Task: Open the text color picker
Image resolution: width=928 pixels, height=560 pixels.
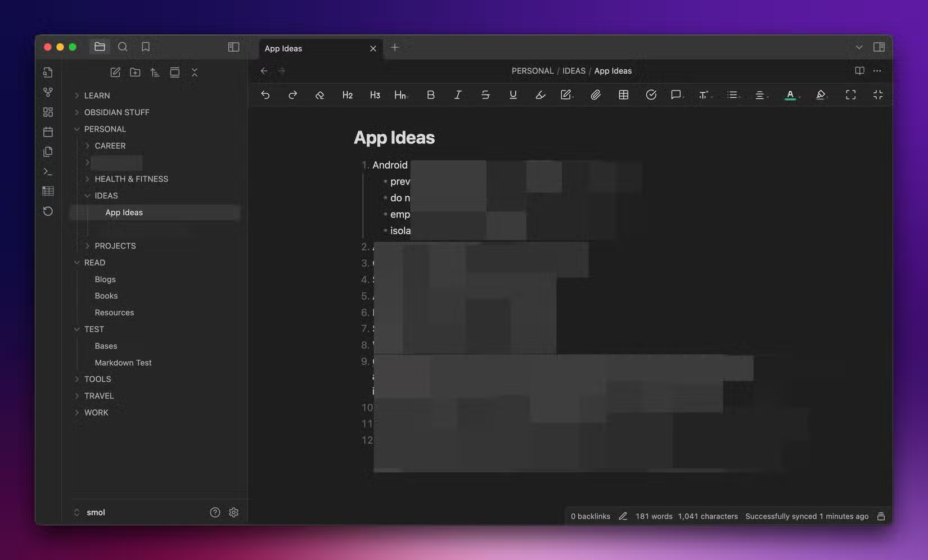Action: point(791,94)
